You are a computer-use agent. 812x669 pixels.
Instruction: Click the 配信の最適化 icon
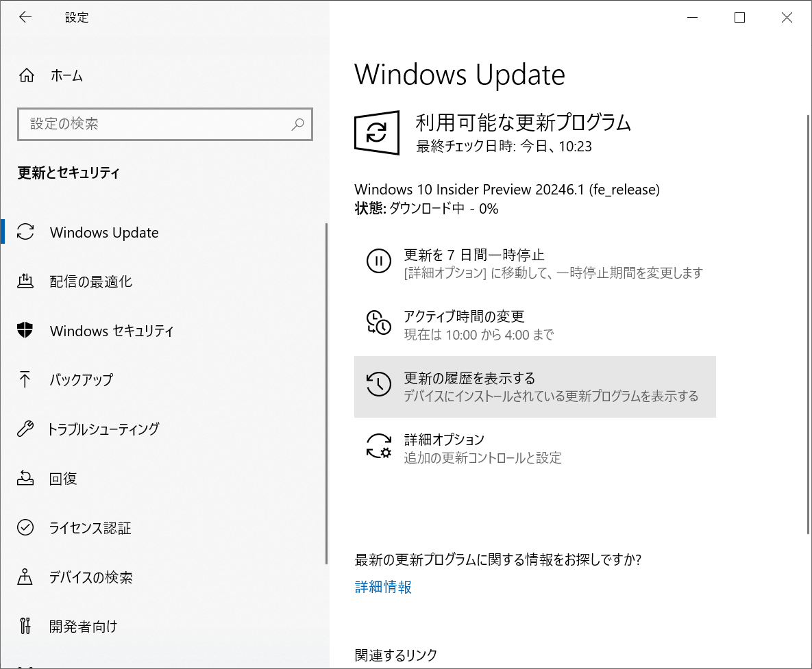25,281
